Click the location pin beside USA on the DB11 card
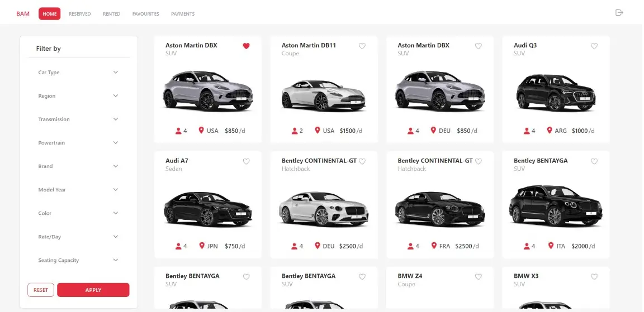644x312 pixels. click(318, 131)
